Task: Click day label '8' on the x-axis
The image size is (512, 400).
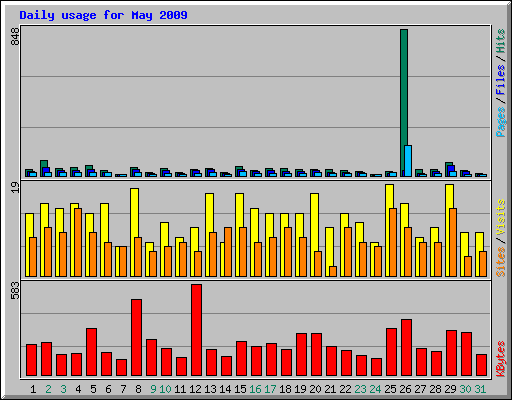Action: click(138, 389)
